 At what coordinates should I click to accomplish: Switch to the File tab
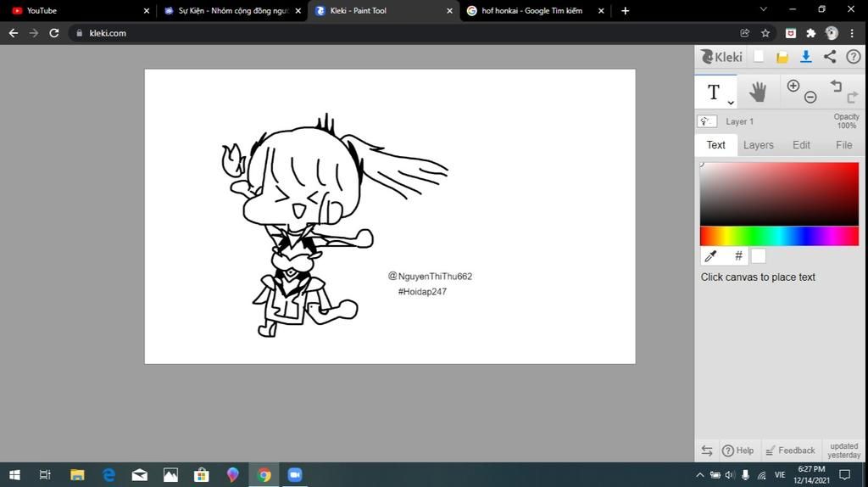(843, 145)
